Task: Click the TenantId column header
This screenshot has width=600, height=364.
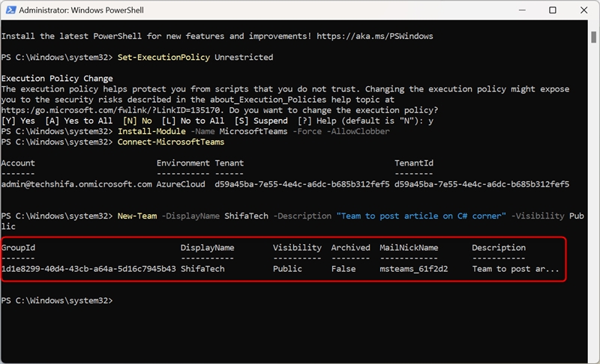Action: point(414,163)
